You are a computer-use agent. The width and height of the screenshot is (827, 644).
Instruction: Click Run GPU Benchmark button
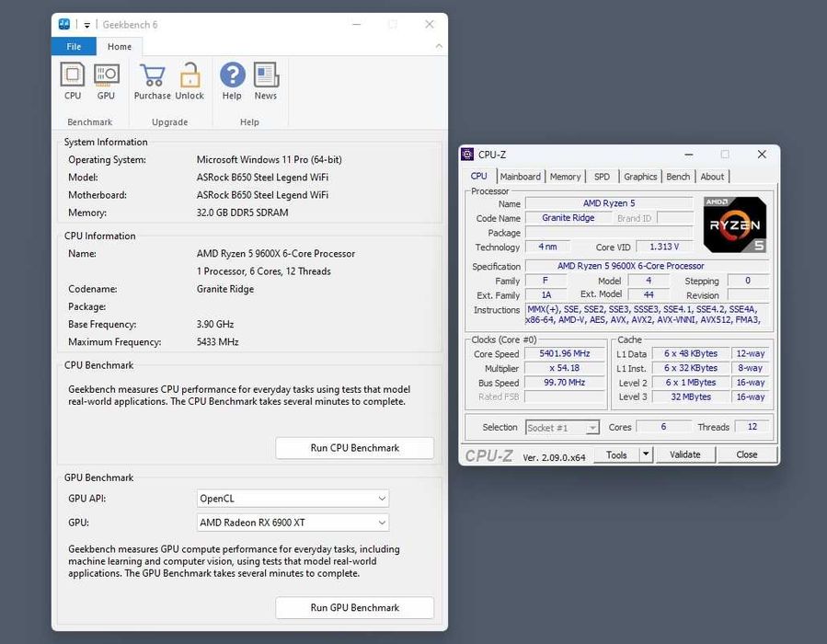(x=355, y=607)
